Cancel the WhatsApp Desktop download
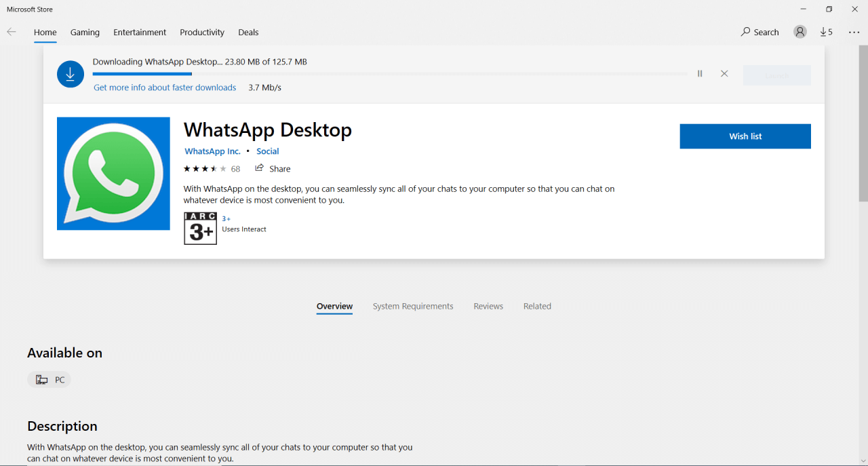868x466 pixels. pyautogui.click(x=724, y=73)
